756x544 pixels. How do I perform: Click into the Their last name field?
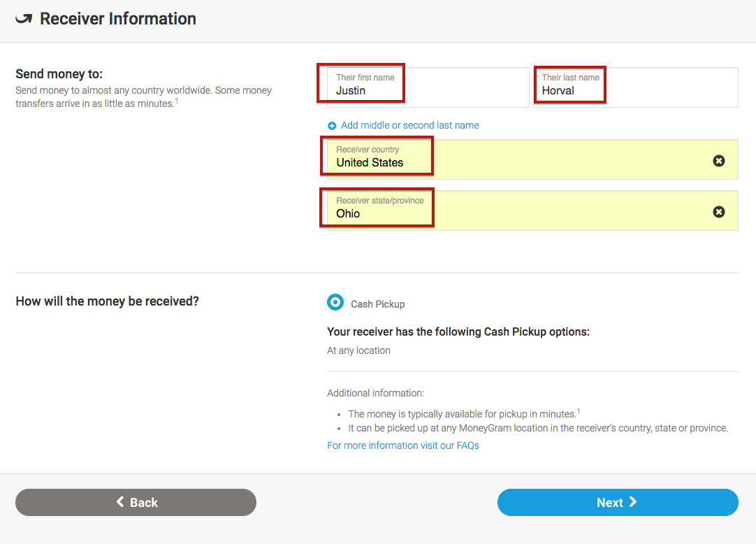tap(635, 88)
